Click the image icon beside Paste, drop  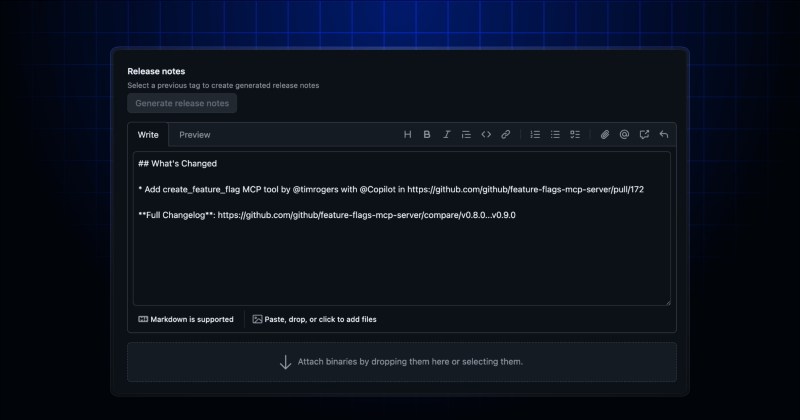pyautogui.click(x=257, y=319)
